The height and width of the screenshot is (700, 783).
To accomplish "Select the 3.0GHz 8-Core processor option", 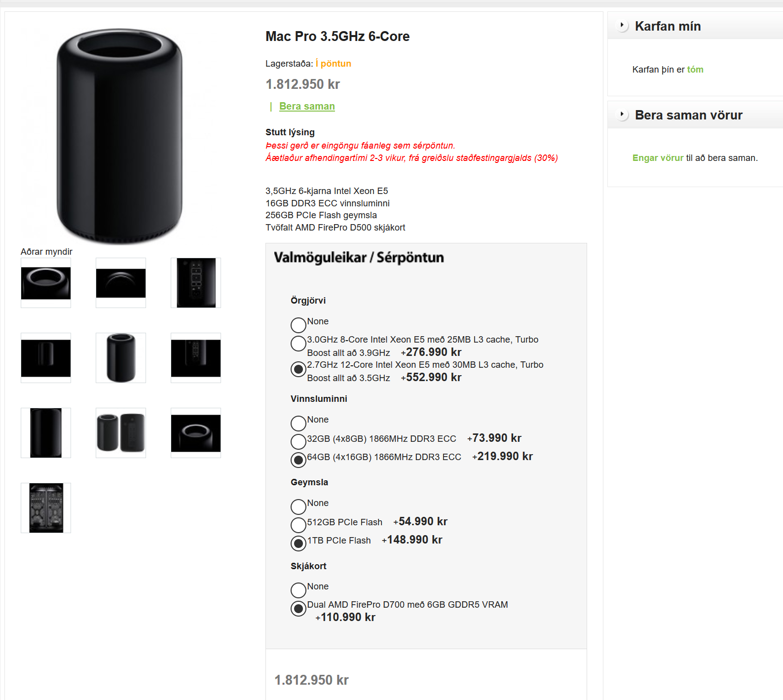I will [298, 344].
